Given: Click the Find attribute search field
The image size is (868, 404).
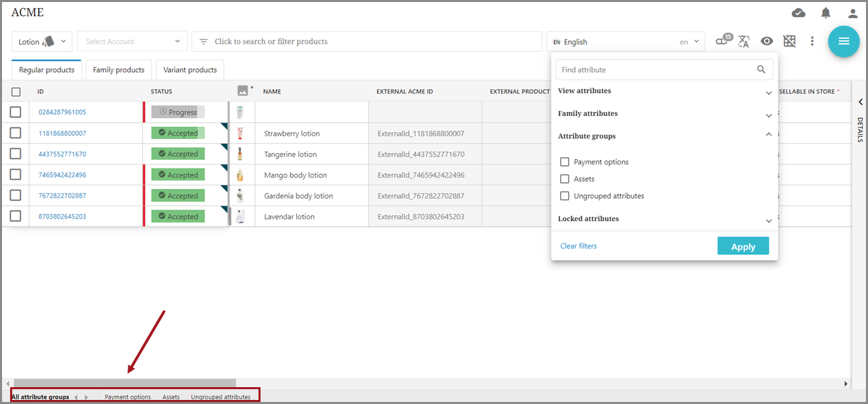Looking at the screenshot, I should tap(655, 69).
